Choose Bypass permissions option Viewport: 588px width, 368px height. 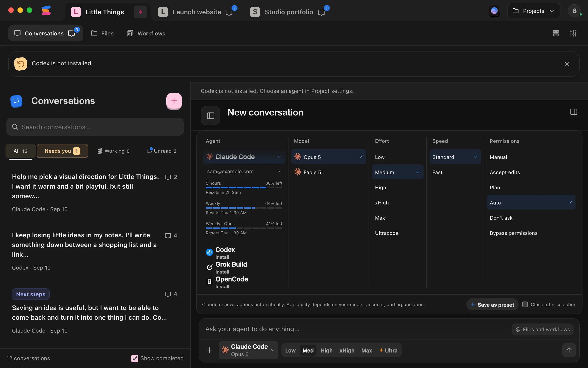pos(531,233)
